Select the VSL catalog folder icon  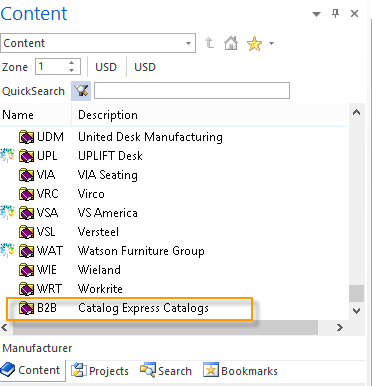26,232
